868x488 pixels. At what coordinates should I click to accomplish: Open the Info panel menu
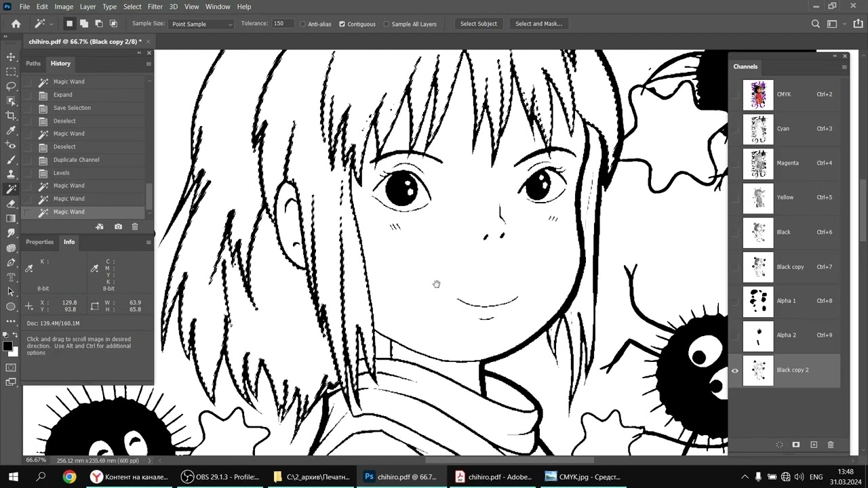tap(149, 242)
